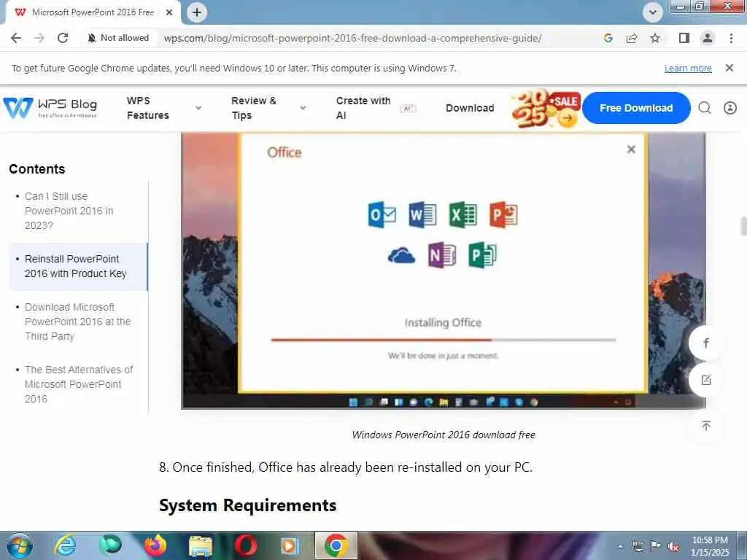Image resolution: width=747 pixels, height=560 pixels.
Task: Dismiss the Chrome update info bar
Action: 729,68
